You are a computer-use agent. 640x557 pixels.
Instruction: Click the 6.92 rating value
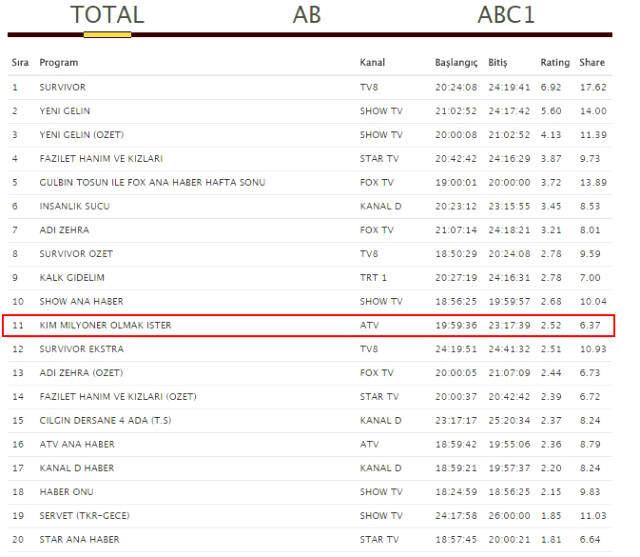tap(551, 87)
